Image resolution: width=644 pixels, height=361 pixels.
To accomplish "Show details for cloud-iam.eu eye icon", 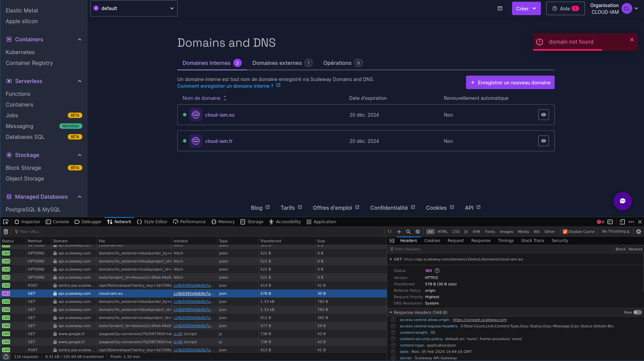I will (x=544, y=115).
